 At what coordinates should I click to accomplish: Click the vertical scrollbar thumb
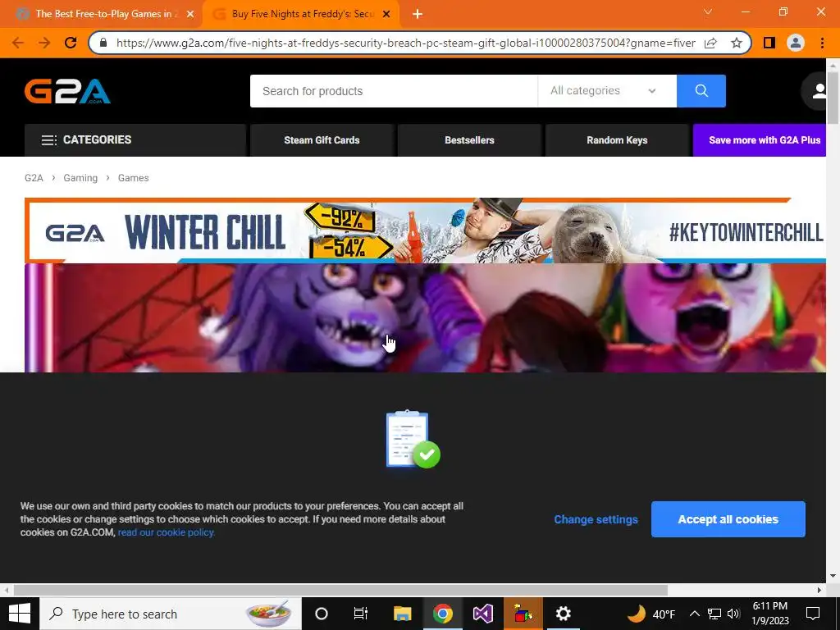(x=833, y=98)
